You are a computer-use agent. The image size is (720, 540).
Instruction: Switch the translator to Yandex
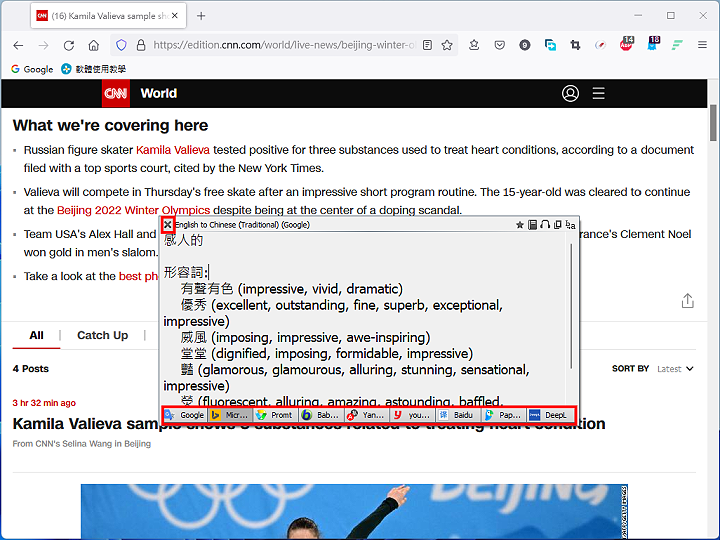tap(366, 415)
